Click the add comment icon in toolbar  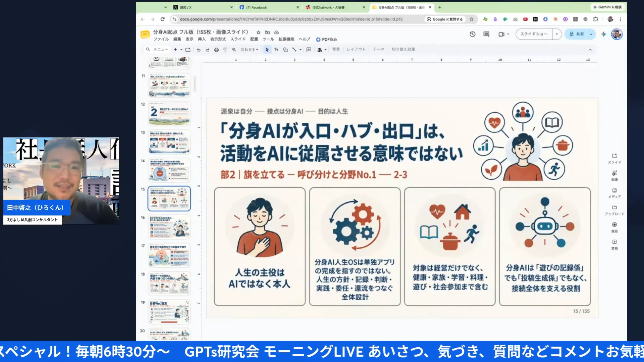click(309, 50)
